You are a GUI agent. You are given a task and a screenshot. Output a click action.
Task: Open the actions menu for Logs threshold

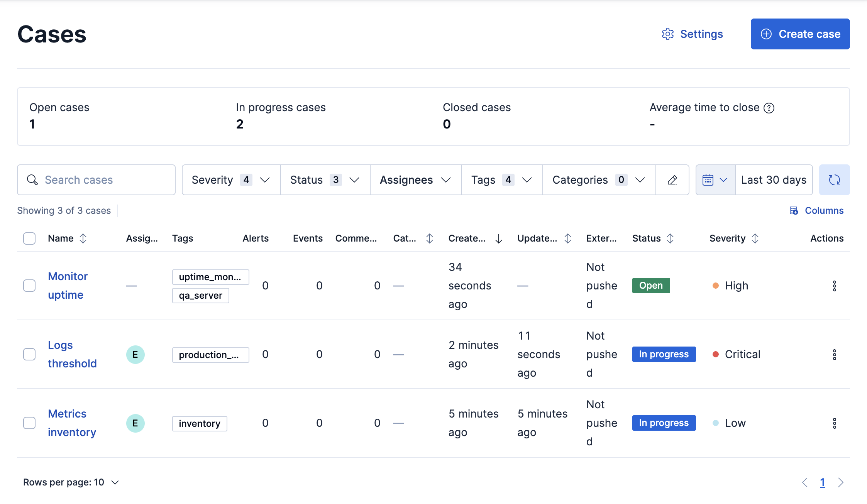(835, 354)
